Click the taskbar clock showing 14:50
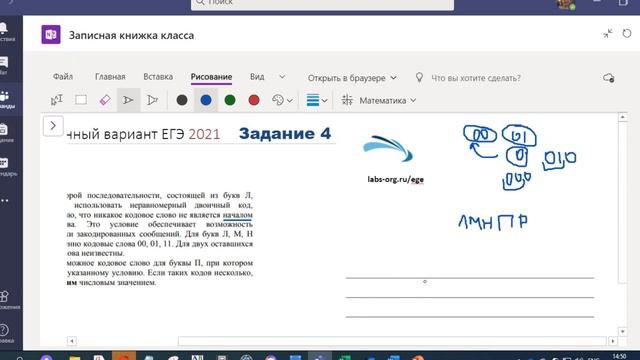The width and height of the screenshot is (640, 360). tap(619, 356)
